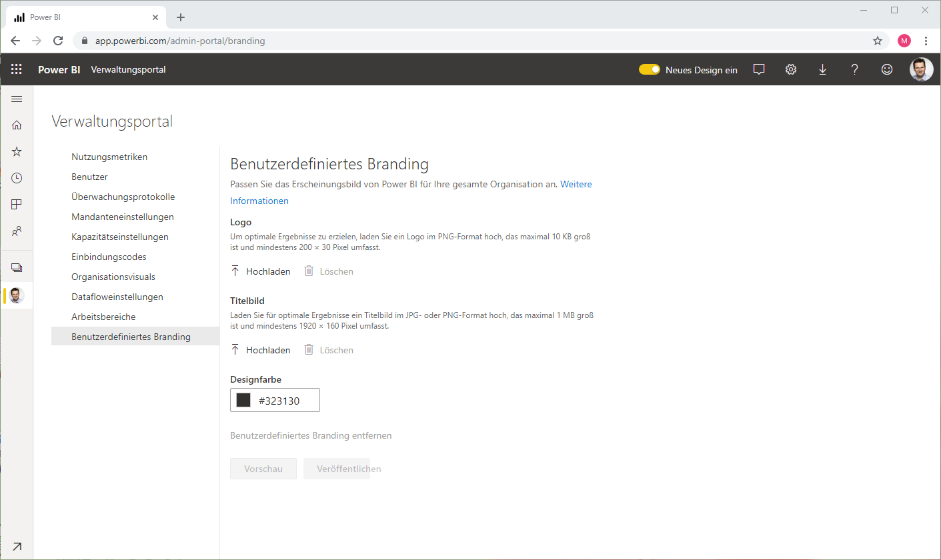The image size is (941, 560).
Task: Click Hochladen under Logo
Action: pyautogui.click(x=260, y=271)
